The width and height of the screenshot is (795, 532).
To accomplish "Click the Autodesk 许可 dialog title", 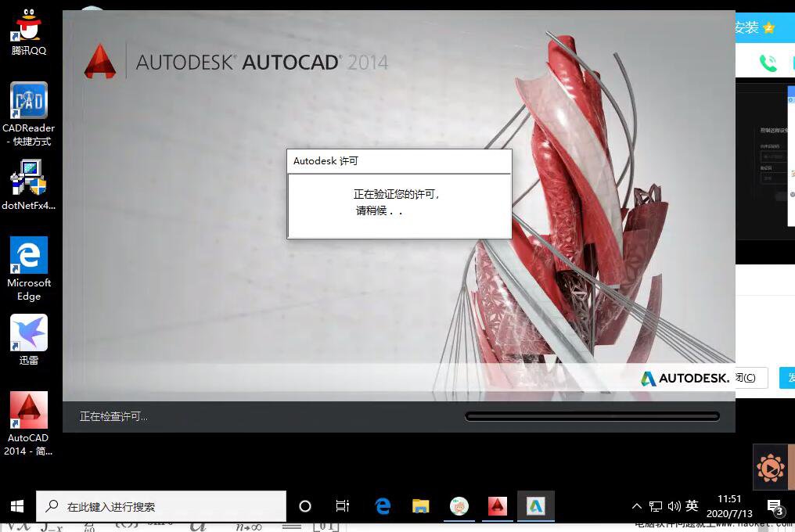I will click(326, 160).
